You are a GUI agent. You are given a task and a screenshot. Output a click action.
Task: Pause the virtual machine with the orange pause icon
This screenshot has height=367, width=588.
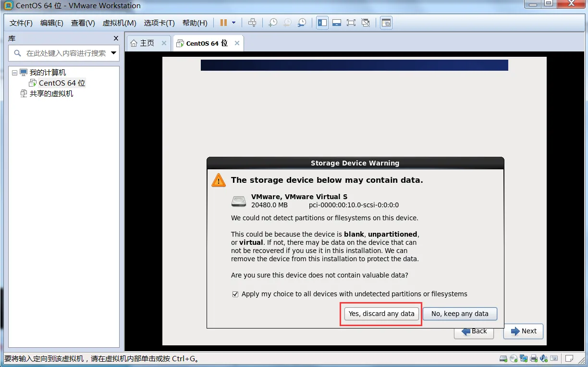click(223, 23)
